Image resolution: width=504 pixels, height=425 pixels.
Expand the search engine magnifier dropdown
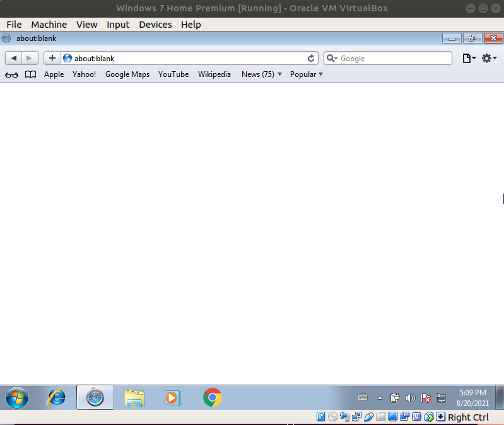pos(332,58)
